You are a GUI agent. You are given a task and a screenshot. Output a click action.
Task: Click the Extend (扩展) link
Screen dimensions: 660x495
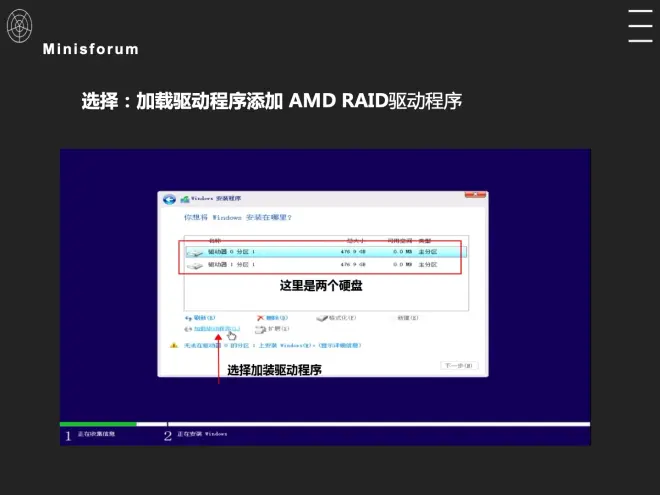coord(279,329)
